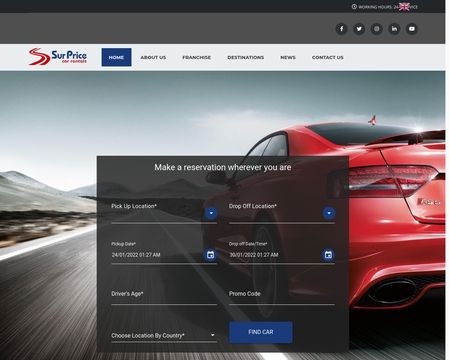
Task: Click the Pickup Date value 24/01/2022
Action: pos(136,255)
